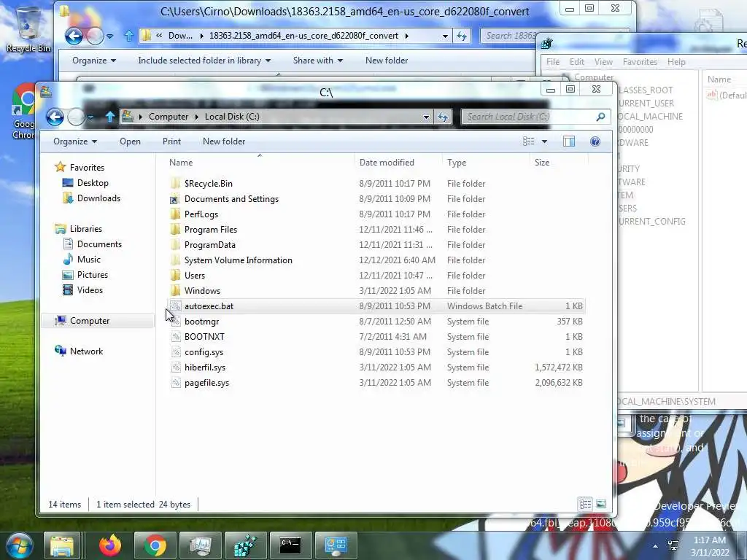Screen dimensions: 747x560
Task: Select Videos under Libraries
Action: click(90, 290)
